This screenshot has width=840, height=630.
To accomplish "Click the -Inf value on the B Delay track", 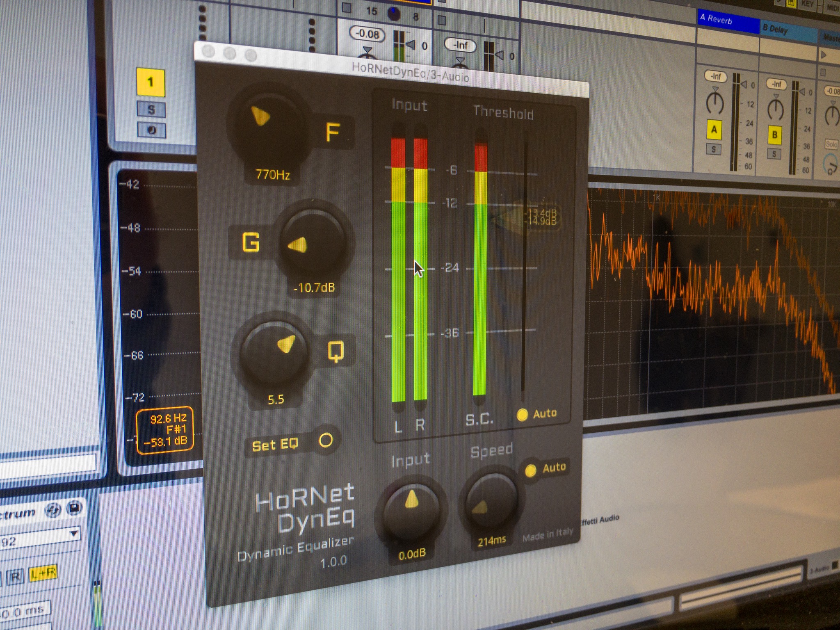I will [776, 84].
